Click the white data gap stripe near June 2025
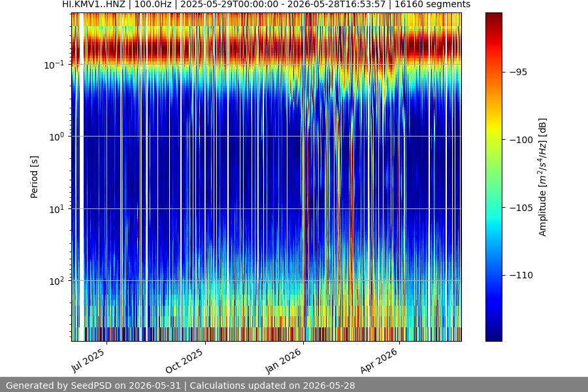The image size is (588, 392). [x=82, y=177]
